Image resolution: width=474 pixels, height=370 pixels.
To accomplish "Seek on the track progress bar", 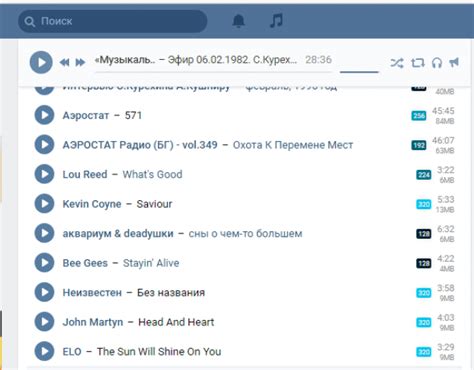I will (213, 72).
